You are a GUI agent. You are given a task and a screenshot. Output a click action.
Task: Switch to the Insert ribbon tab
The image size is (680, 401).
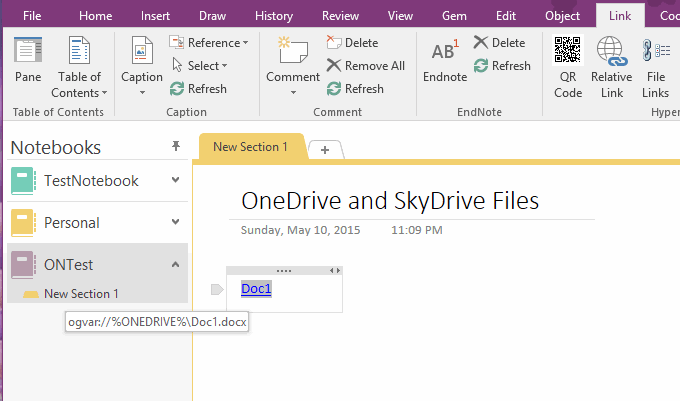point(155,16)
